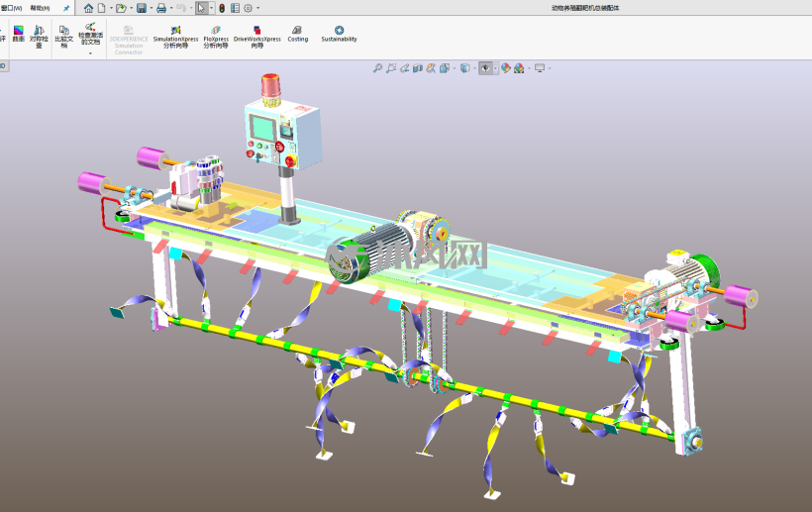Launch the SimulationXpress analysis wizard
The width and height of the screenshot is (812, 512).
click(175, 38)
